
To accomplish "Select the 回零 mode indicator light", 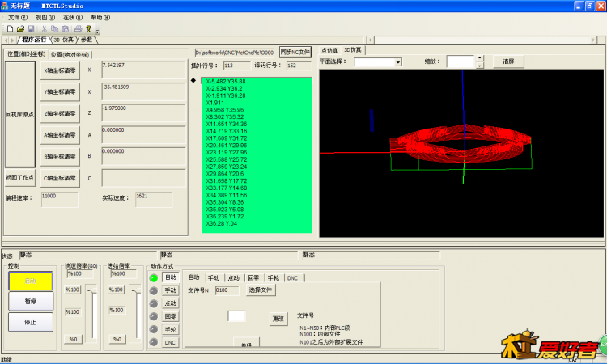I will pyautogui.click(x=154, y=316).
